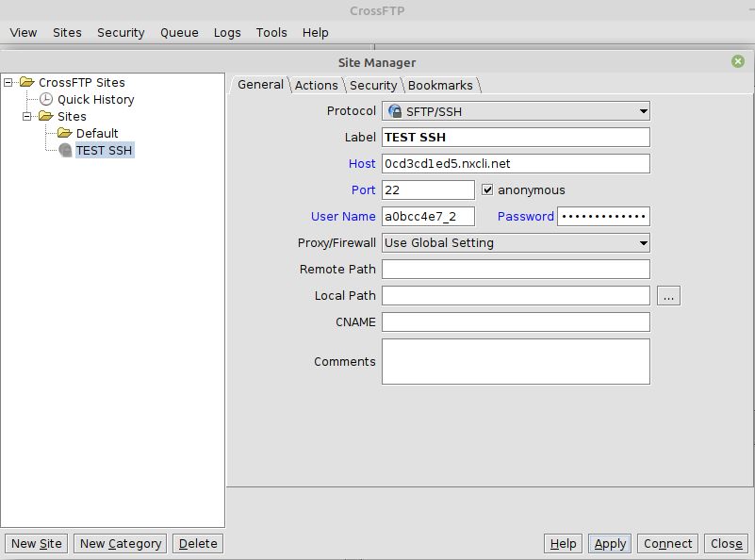Click the Sites folder icon
The height and width of the screenshot is (560, 755).
[x=45, y=115]
